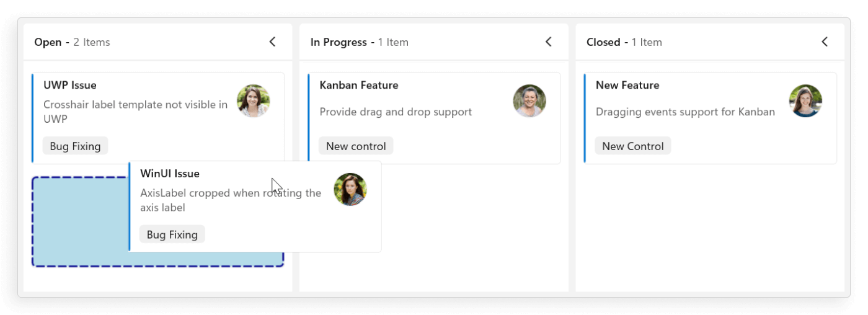
Task: Click the Kanban Feature card title
Action: click(x=359, y=85)
